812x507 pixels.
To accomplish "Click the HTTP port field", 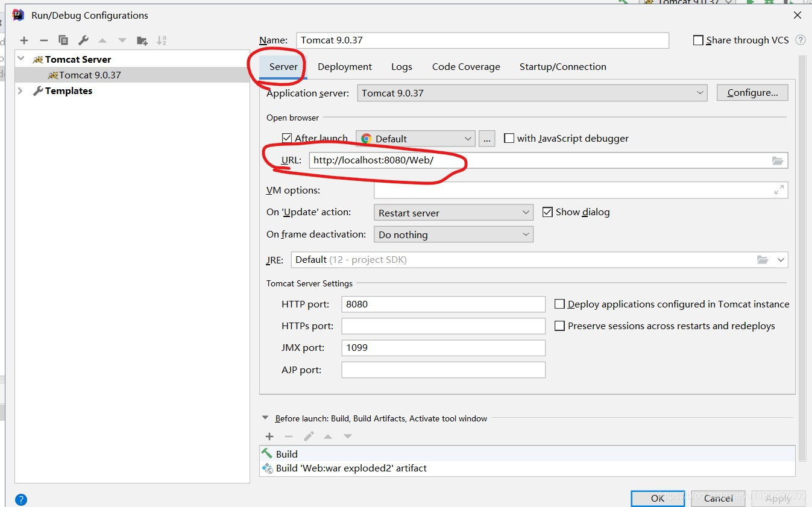I will 443,304.
